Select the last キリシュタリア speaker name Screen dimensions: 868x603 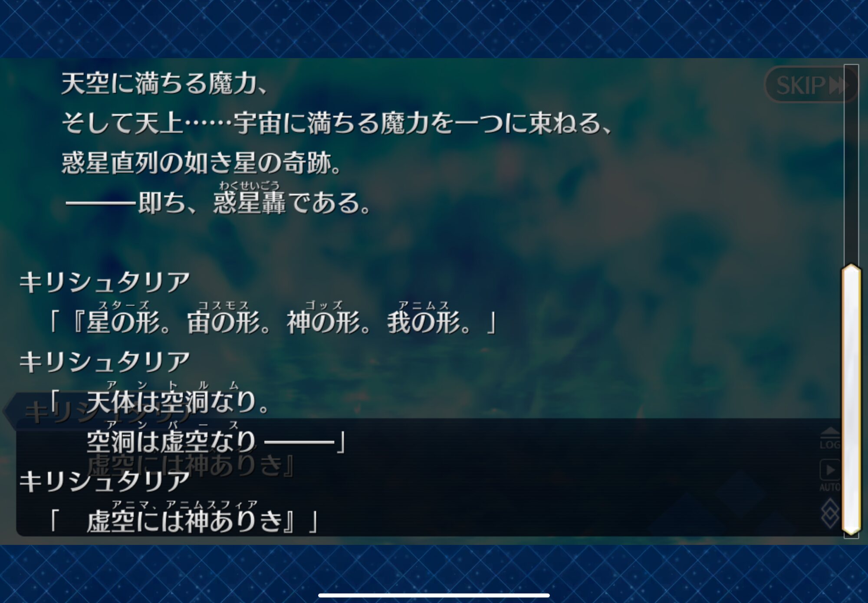click(x=105, y=482)
